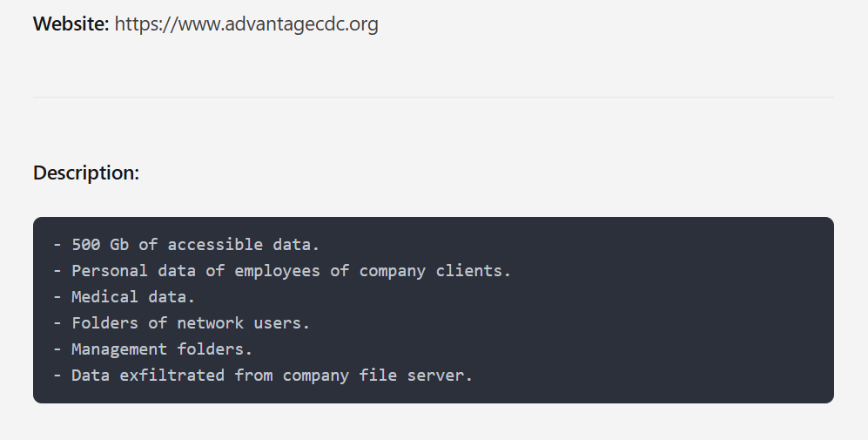Click the "Description:" heading

pyautogui.click(x=86, y=173)
